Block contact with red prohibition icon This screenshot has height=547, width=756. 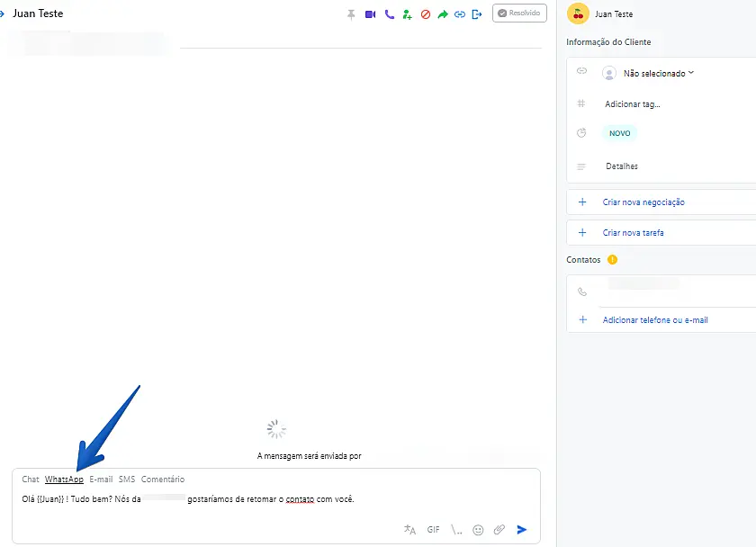pos(425,14)
